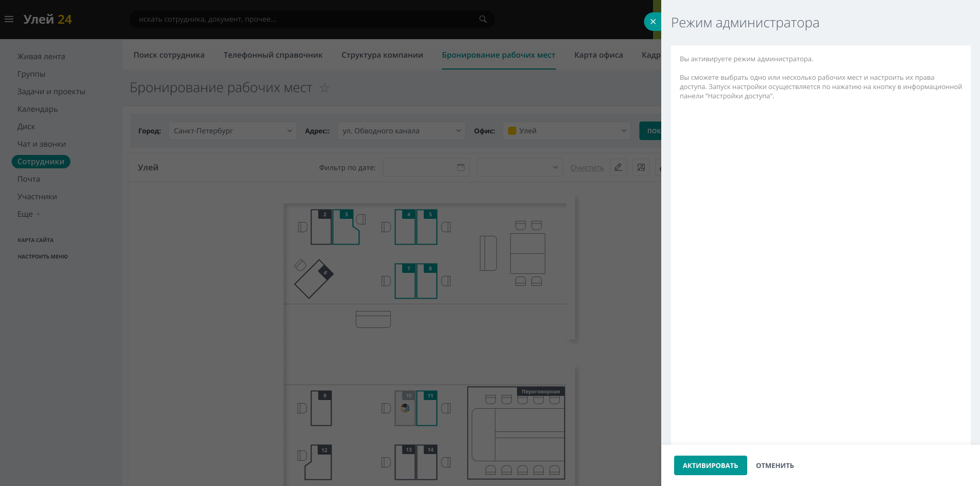Viewport: 980px width, 486px height.
Task: Open the Офис dropdown Улей
Action: tap(566, 131)
